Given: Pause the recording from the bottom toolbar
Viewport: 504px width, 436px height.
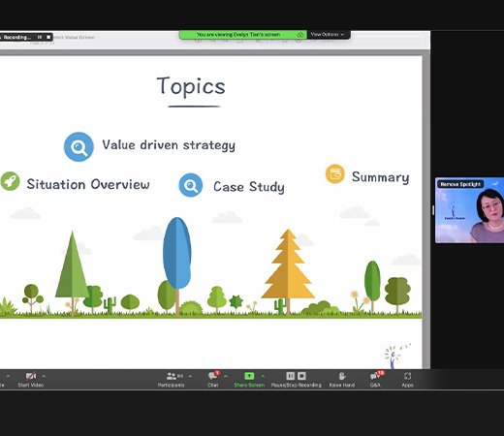Looking at the screenshot, I should pyautogui.click(x=290, y=376).
